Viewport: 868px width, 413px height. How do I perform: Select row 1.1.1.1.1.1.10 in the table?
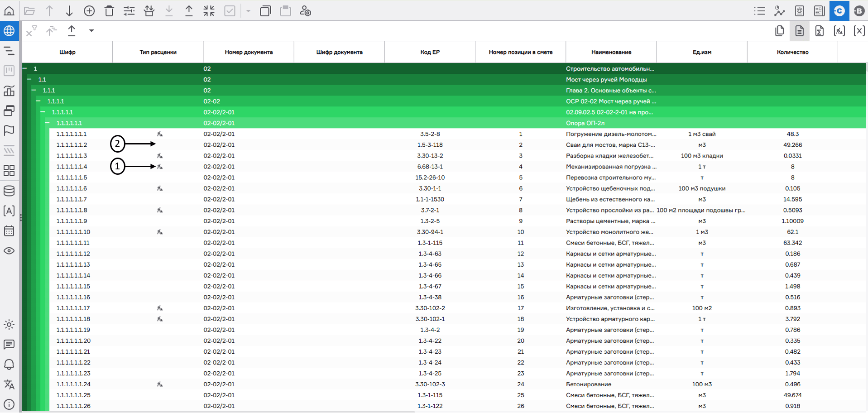pyautogui.click(x=73, y=232)
